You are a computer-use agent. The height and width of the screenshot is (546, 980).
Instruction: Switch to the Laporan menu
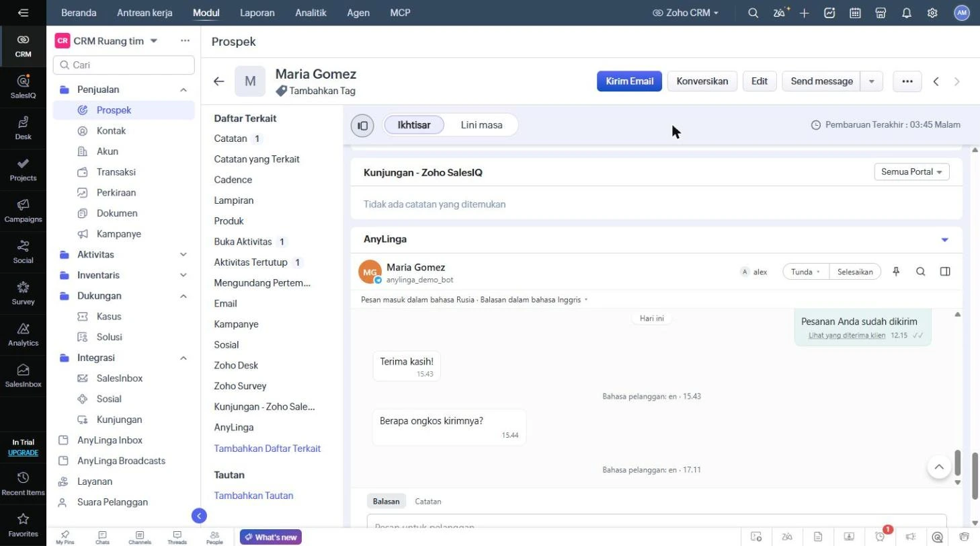(257, 13)
